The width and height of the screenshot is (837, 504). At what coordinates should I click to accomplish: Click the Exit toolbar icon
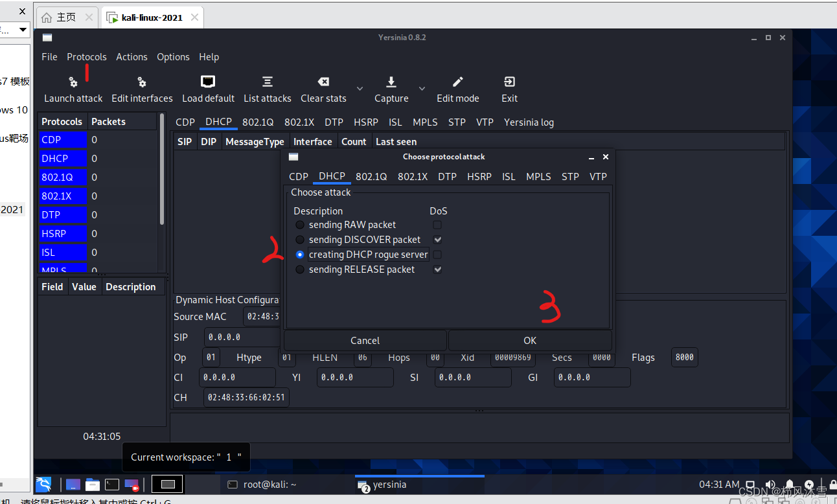click(509, 82)
